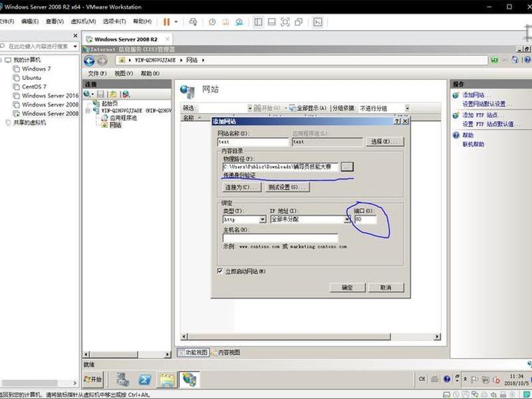The image size is (532, 399).
Task: Click the revert to snapshot icon
Action: pyautogui.click(x=225, y=22)
